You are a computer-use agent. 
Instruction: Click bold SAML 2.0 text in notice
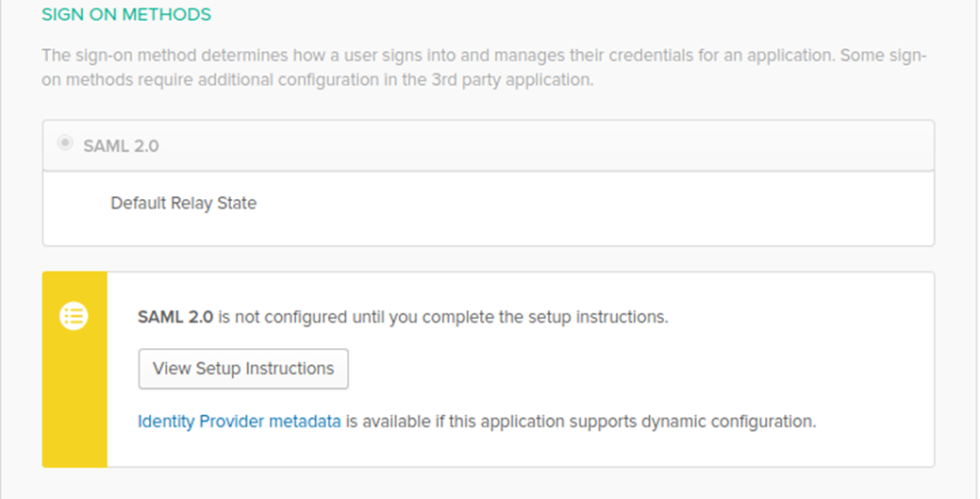pyautogui.click(x=175, y=317)
